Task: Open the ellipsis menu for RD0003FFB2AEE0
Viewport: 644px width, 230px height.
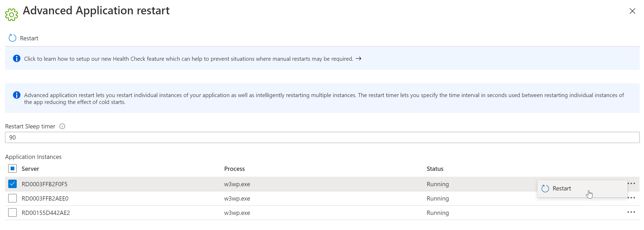Action: click(631, 198)
